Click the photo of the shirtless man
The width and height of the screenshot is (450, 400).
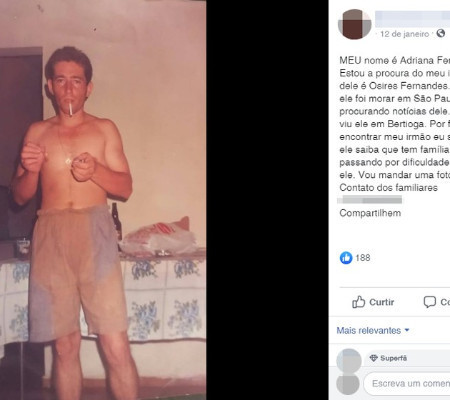(x=103, y=200)
